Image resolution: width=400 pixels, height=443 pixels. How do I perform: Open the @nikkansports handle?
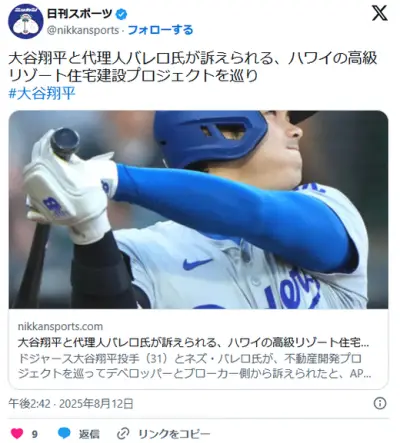click(83, 30)
